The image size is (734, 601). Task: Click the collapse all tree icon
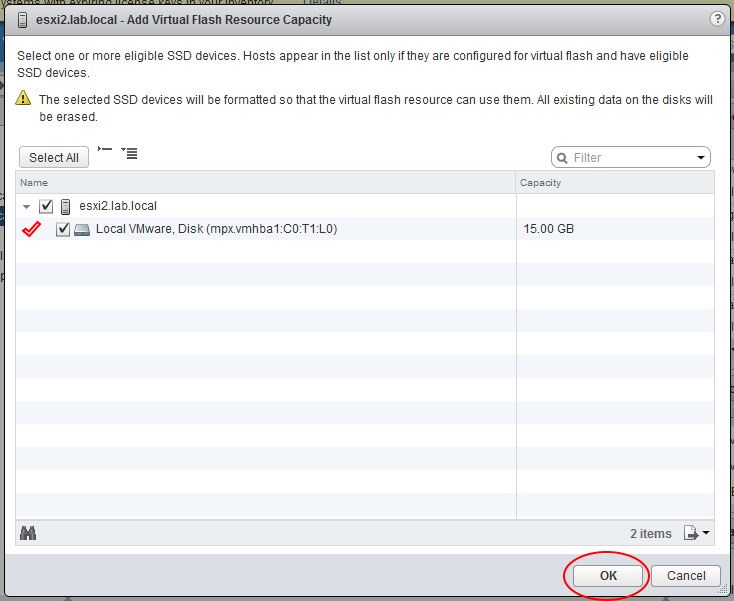(x=105, y=149)
